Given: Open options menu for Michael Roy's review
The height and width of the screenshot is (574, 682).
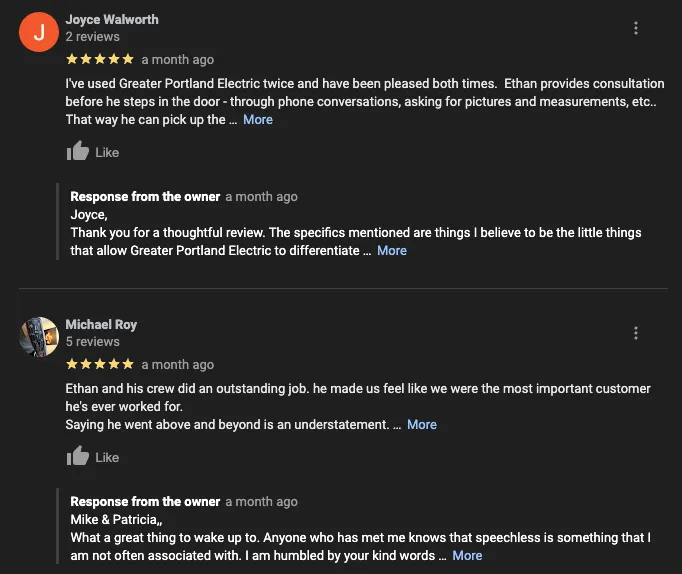Looking at the screenshot, I should click(x=636, y=333).
